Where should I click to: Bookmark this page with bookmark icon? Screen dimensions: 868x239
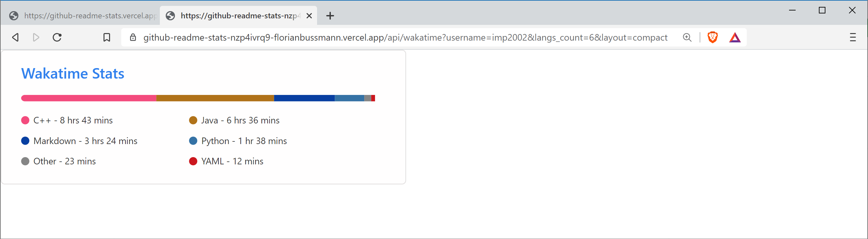[106, 37]
